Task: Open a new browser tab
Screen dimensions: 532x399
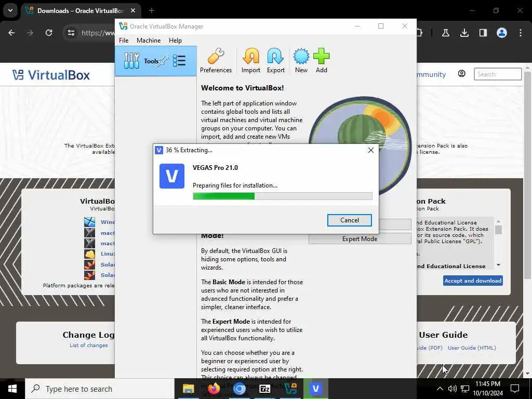Action: coord(152,11)
